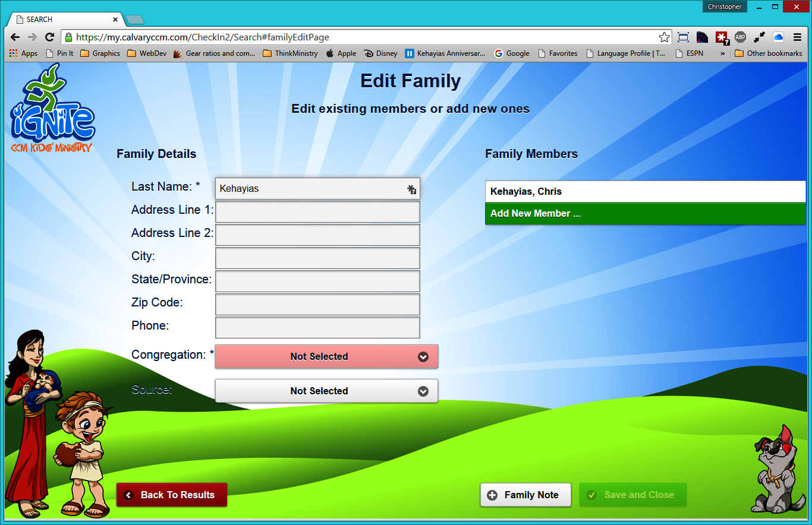
Task: Select family member Kehayias, Chris
Action: pos(645,191)
